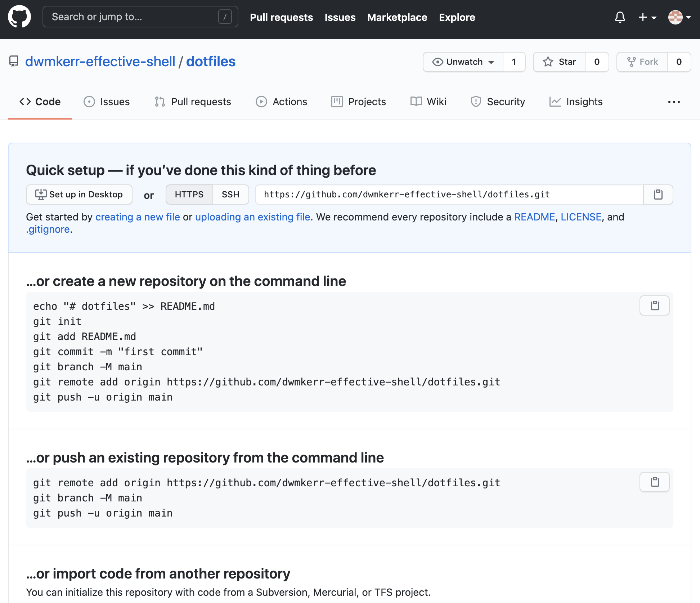The image size is (700, 603).
Task: Click the more options ellipsis menu
Action: [x=674, y=102]
